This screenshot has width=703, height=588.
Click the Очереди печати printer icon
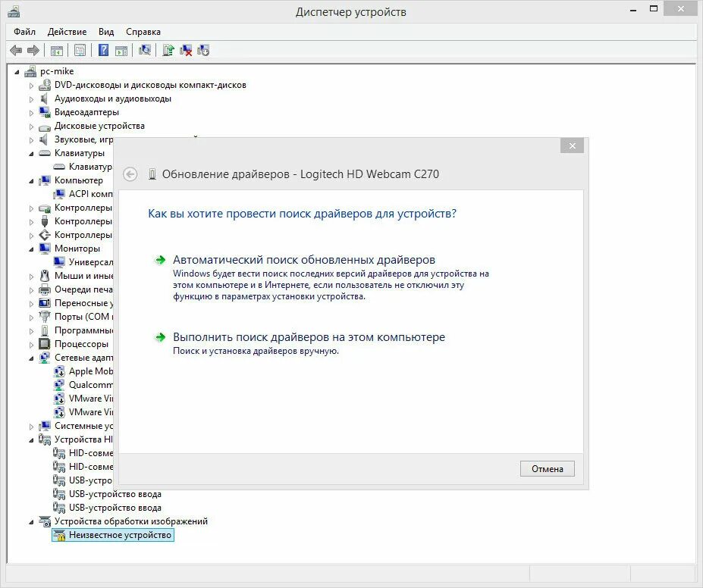click(x=45, y=289)
